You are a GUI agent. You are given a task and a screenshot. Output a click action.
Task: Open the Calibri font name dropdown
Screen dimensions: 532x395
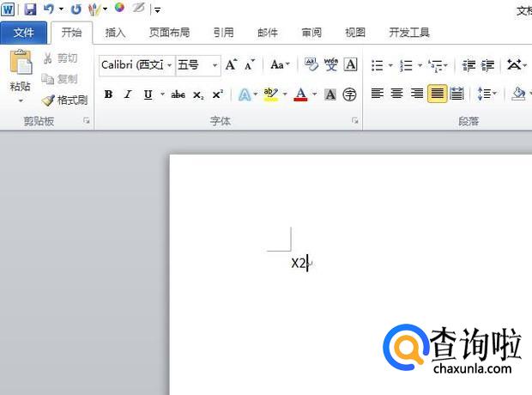[x=169, y=65]
